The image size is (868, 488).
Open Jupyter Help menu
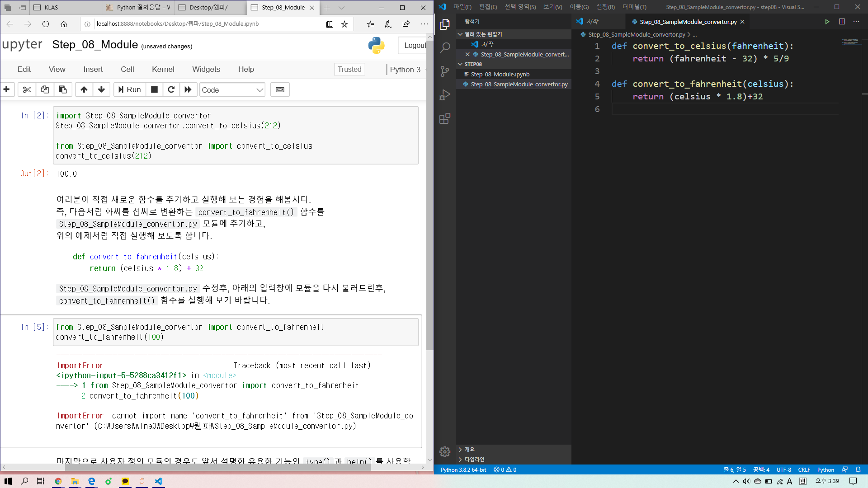[246, 69]
